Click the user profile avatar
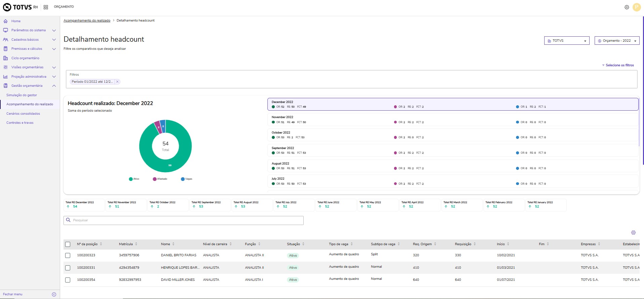The height and width of the screenshot is (299, 644). point(636,7)
